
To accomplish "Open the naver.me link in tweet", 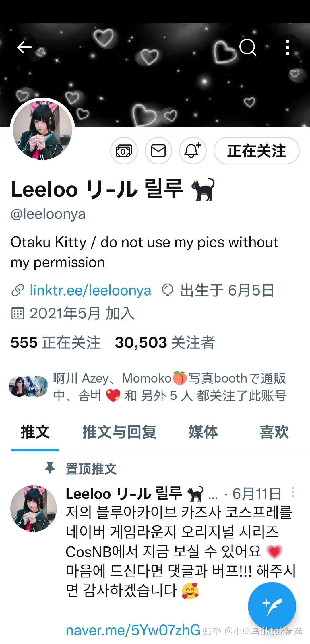I will coord(133,631).
